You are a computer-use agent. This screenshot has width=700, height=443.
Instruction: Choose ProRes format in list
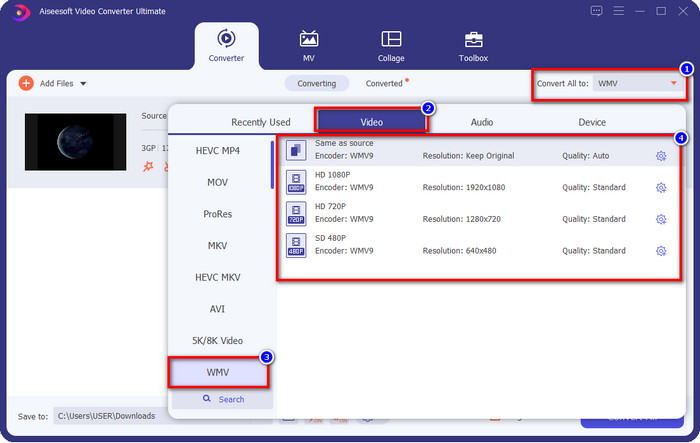[218, 214]
